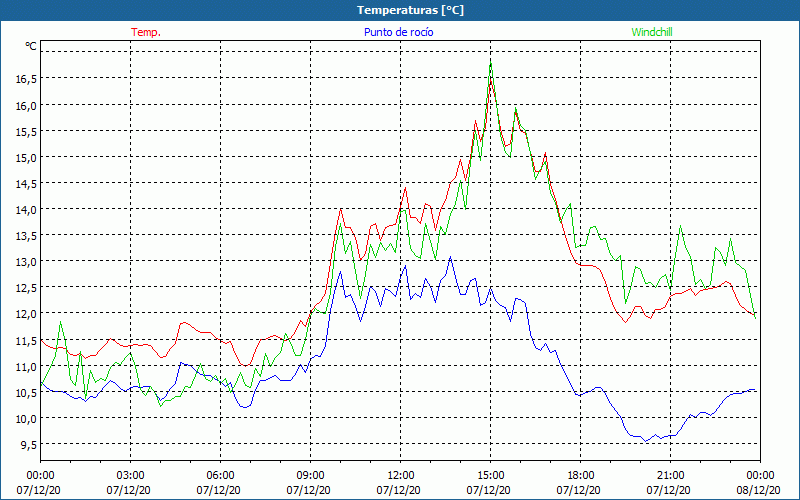Click the 15,0 y-axis value
Screen dimensions: 800x500
point(26,157)
